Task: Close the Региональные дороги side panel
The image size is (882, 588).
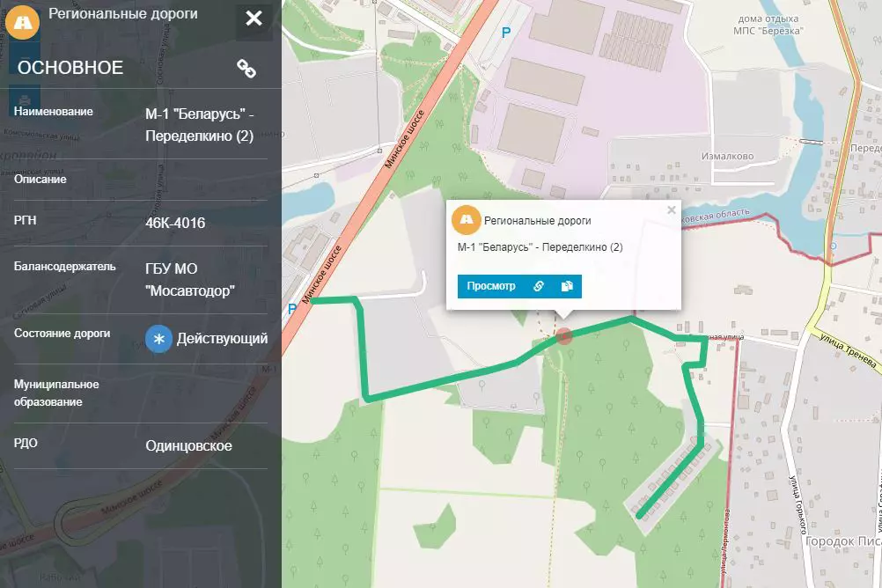Action: (x=254, y=18)
